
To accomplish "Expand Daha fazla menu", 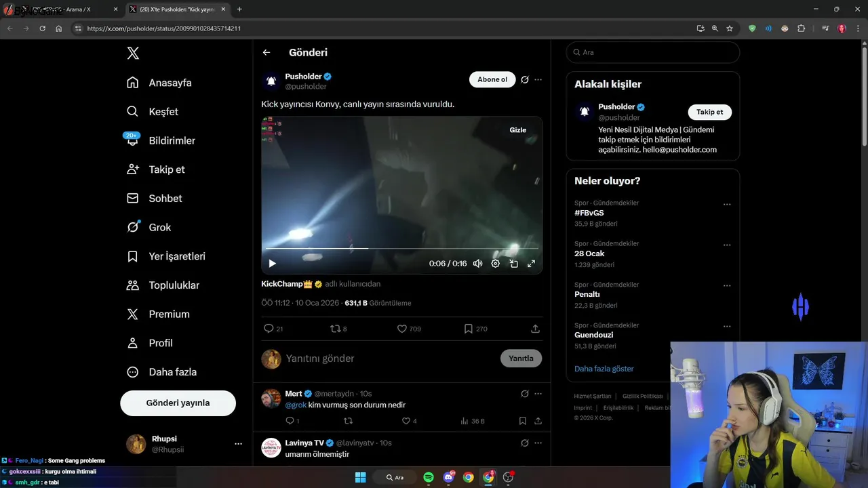I will (162, 372).
